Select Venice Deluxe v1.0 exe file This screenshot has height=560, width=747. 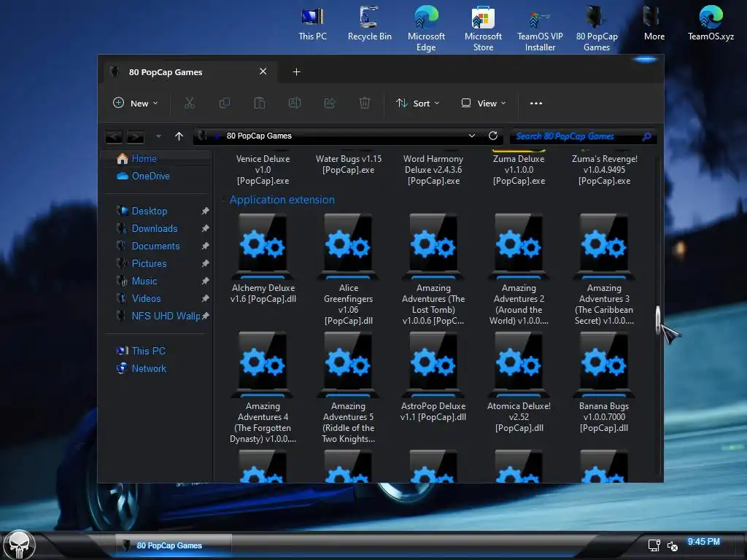(263, 169)
